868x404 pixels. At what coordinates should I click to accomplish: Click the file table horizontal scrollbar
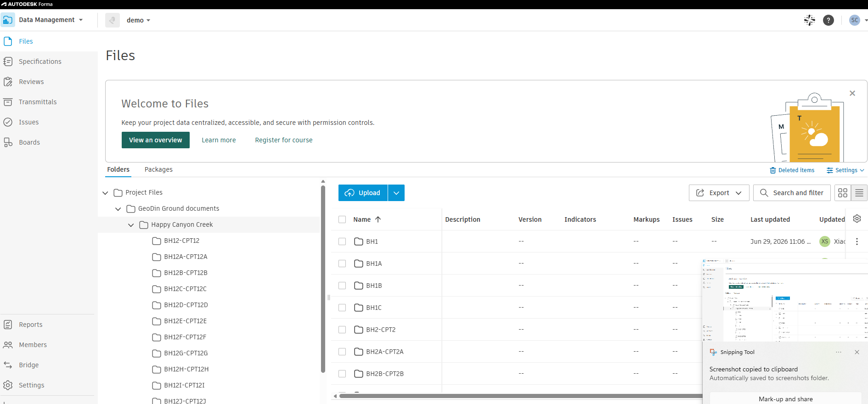[x=521, y=396]
